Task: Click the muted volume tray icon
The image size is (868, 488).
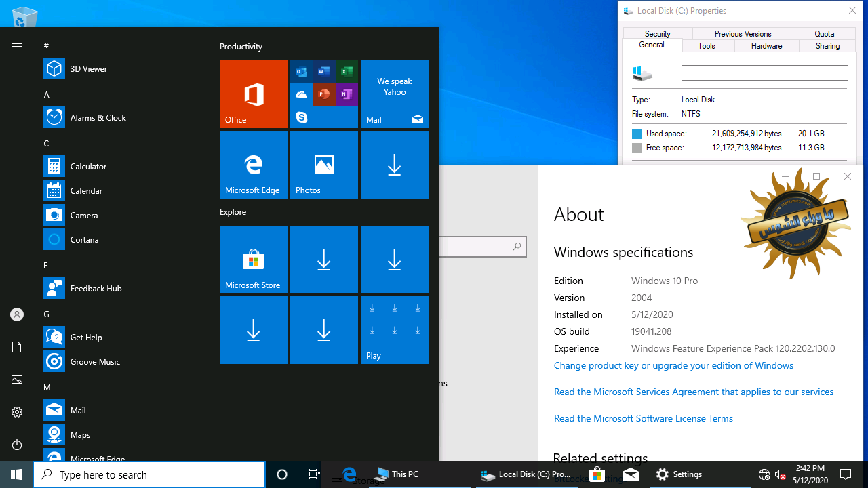Action: 780,474
